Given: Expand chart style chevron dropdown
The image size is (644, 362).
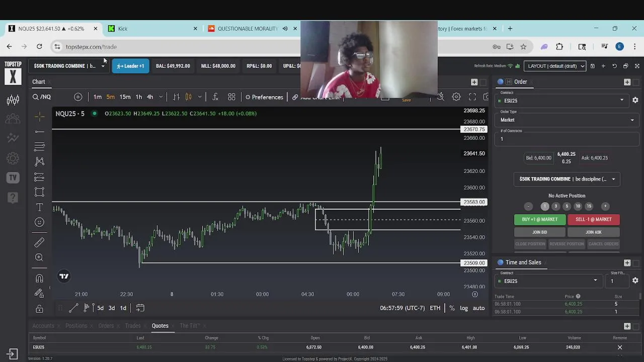Looking at the screenshot, I should (x=200, y=97).
